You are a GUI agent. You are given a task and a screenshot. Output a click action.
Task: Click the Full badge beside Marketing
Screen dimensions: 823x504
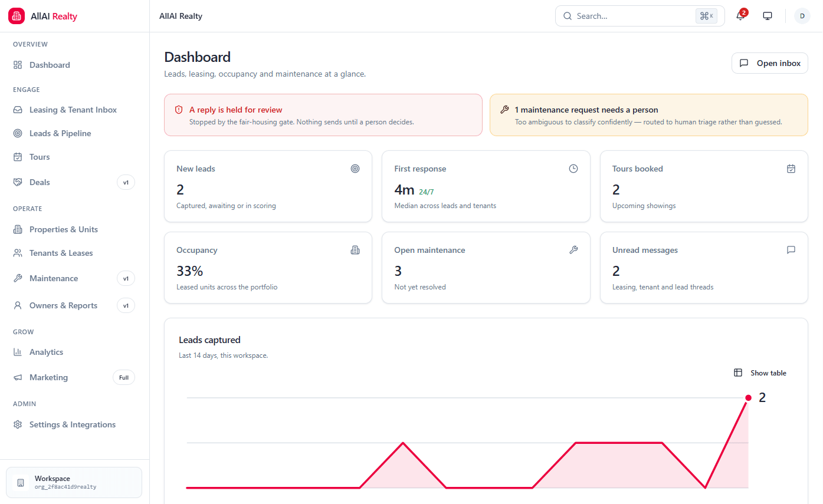coord(124,377)
